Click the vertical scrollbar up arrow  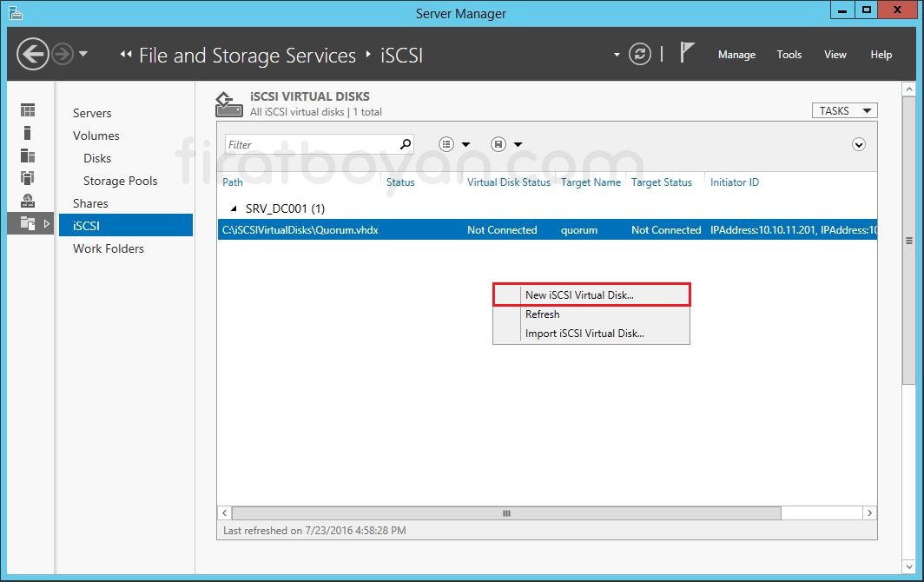click(909, 89)
